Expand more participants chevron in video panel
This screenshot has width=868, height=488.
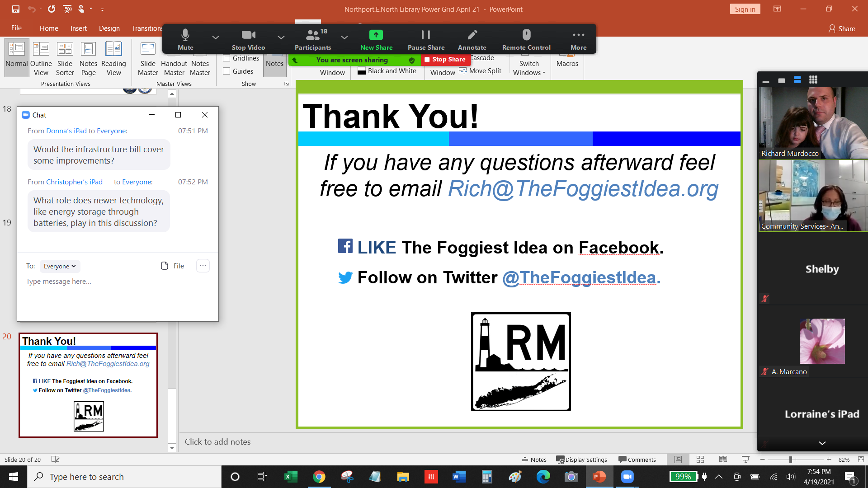[x=822, y=443]
